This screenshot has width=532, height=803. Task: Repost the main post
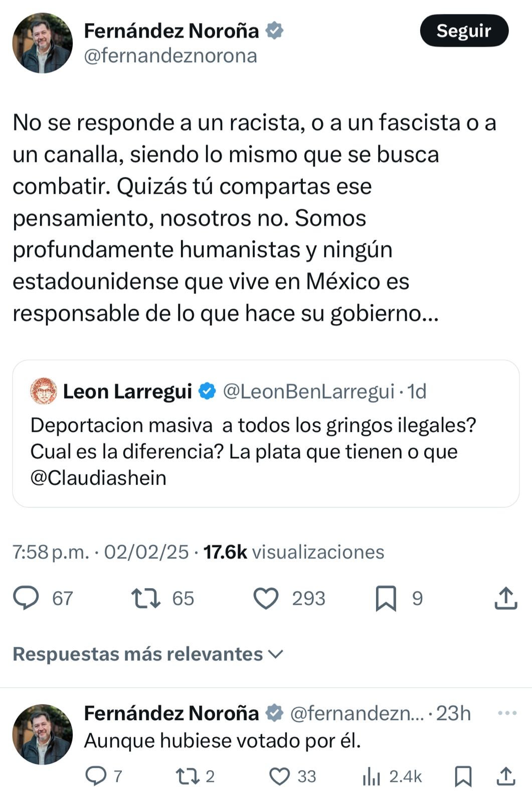(145, 598)
